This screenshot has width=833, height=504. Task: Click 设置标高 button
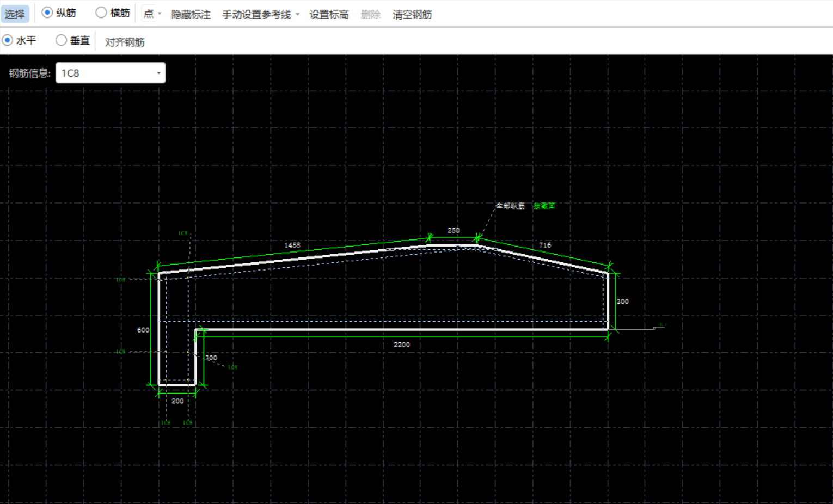pyautogui.click(x=329, y=15)
